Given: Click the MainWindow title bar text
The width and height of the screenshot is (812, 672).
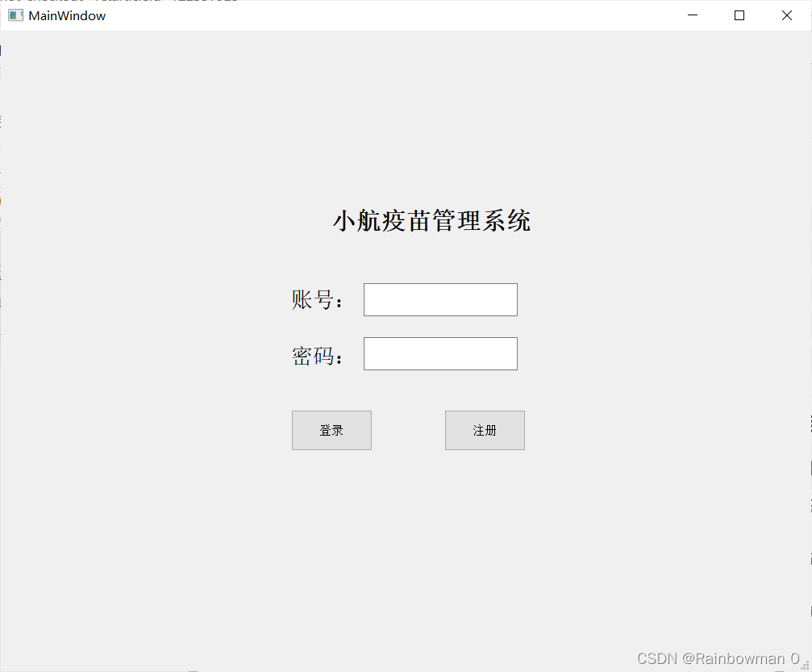Looking at the screenshot, I should pyautogui.click(x=67, y=15).
